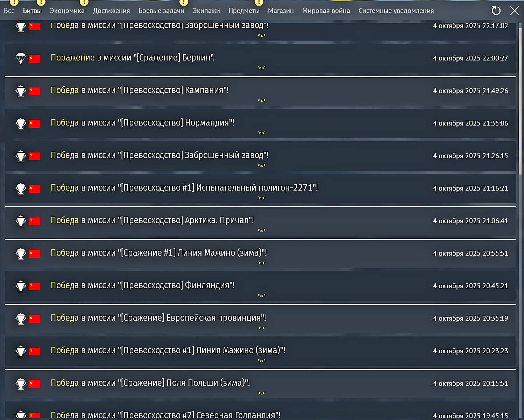Viewport: 524px width, 420px height.
Task: Click the refresh icon in the top bar
Action: click(x=496, y=11)
